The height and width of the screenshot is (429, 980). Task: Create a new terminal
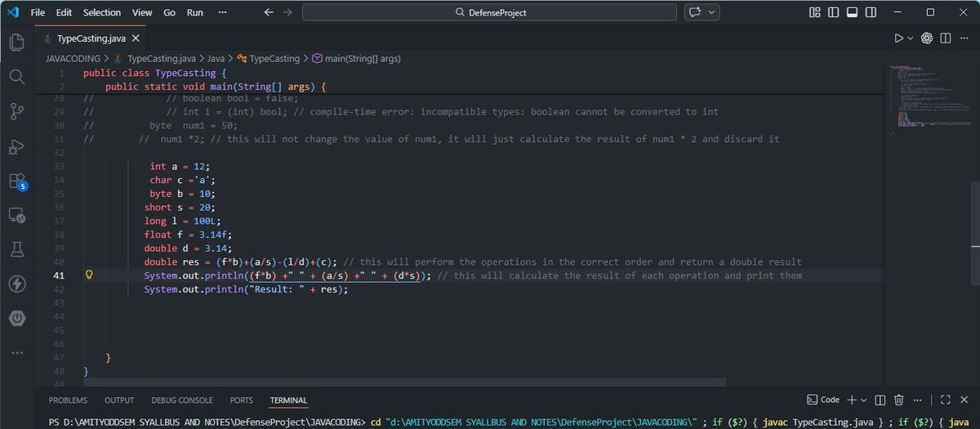point(851,400)
